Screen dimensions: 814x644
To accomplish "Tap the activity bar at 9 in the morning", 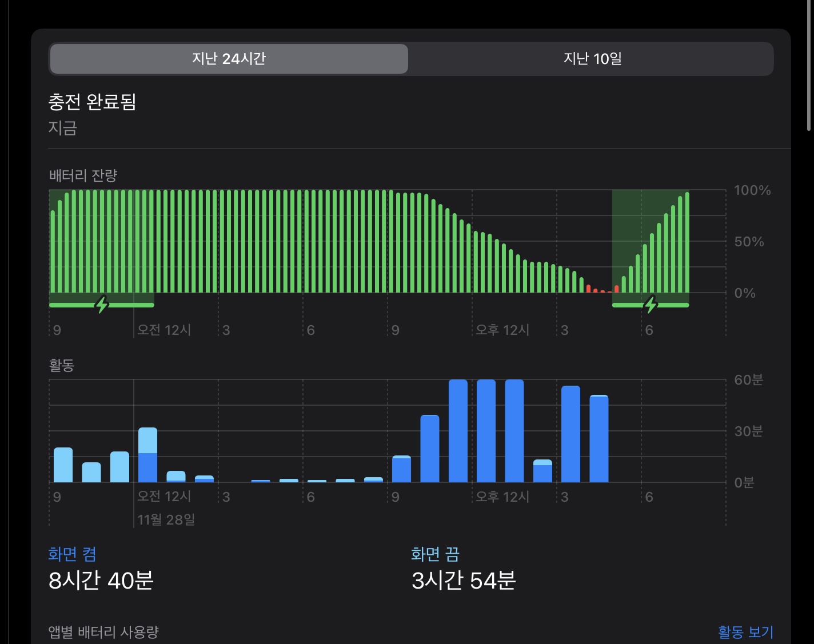I will (x=402, y=469).
